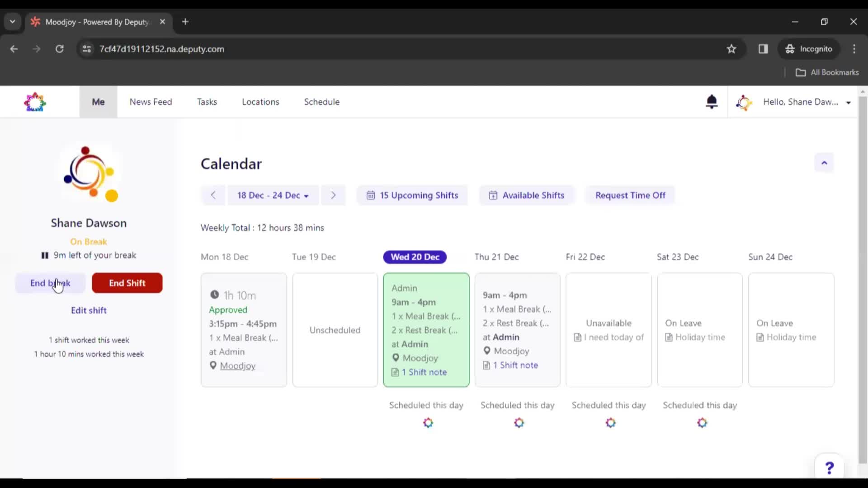Open the browser side panel icon
The width and height of the screenshot is (868, 488).
(763, 49)
